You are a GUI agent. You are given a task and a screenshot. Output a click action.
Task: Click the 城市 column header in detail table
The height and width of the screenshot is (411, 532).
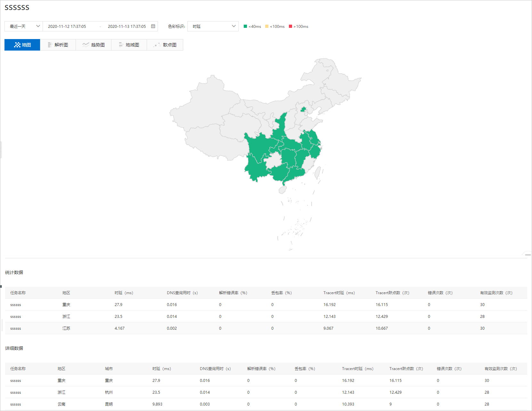pyautogui.click(x=109, y=369)
